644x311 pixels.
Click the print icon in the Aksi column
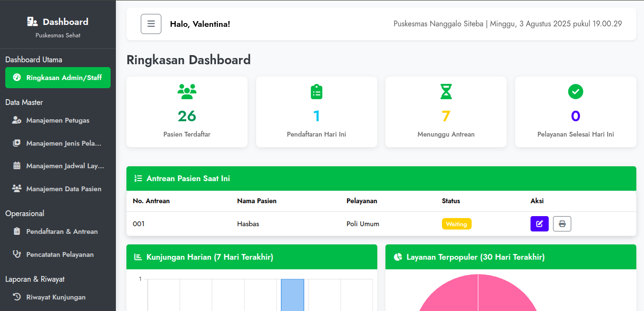tap(562, 224)
